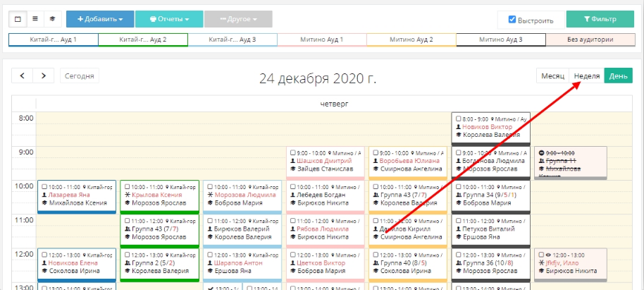The width and height of the screenshot is (644, 290).
Task: Select Митино Ауд 2 room tab
Action: point(411,40)
